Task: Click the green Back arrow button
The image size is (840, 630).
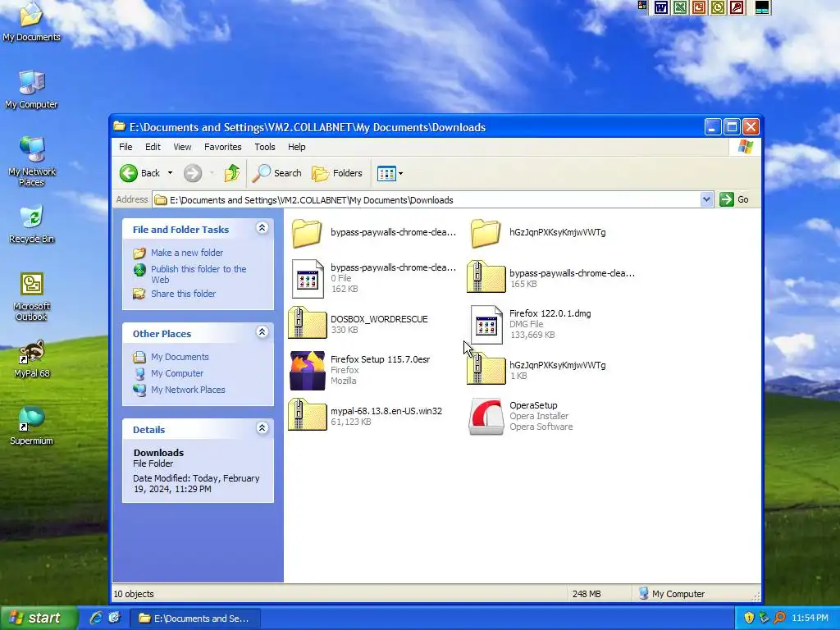Action: 129,173
